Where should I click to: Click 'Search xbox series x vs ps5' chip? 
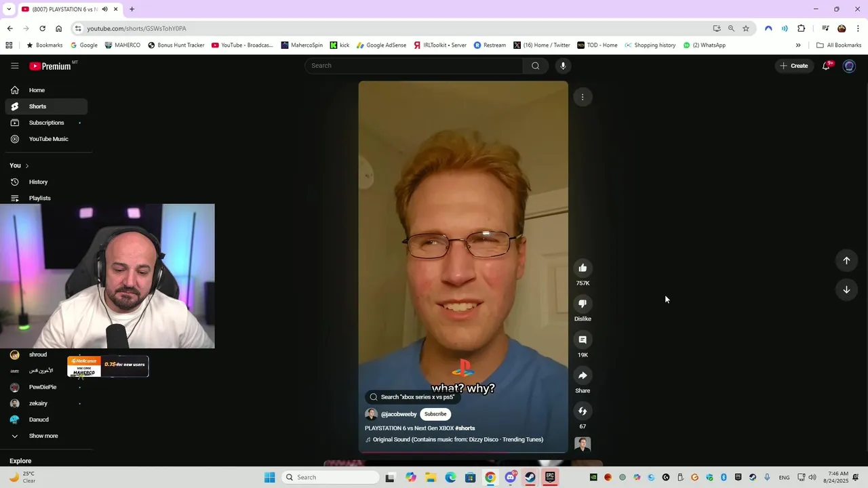[x=412, y=397]
